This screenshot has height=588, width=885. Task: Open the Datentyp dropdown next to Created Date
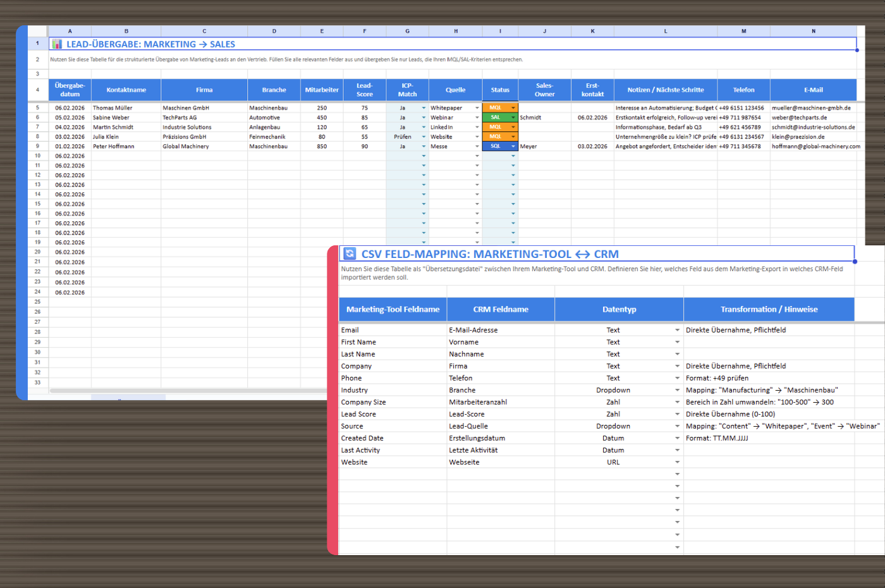(x=677, y=438)
